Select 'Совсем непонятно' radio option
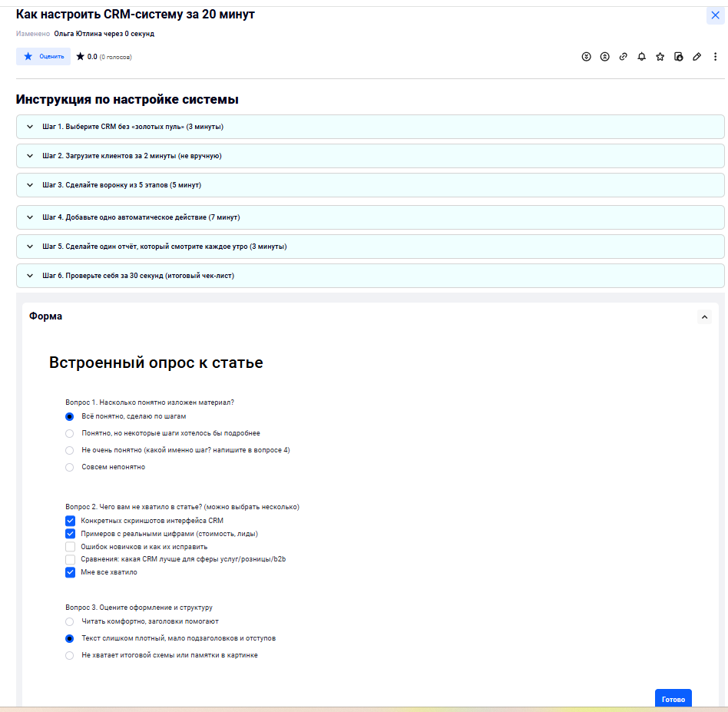 [x=69, y=467]
